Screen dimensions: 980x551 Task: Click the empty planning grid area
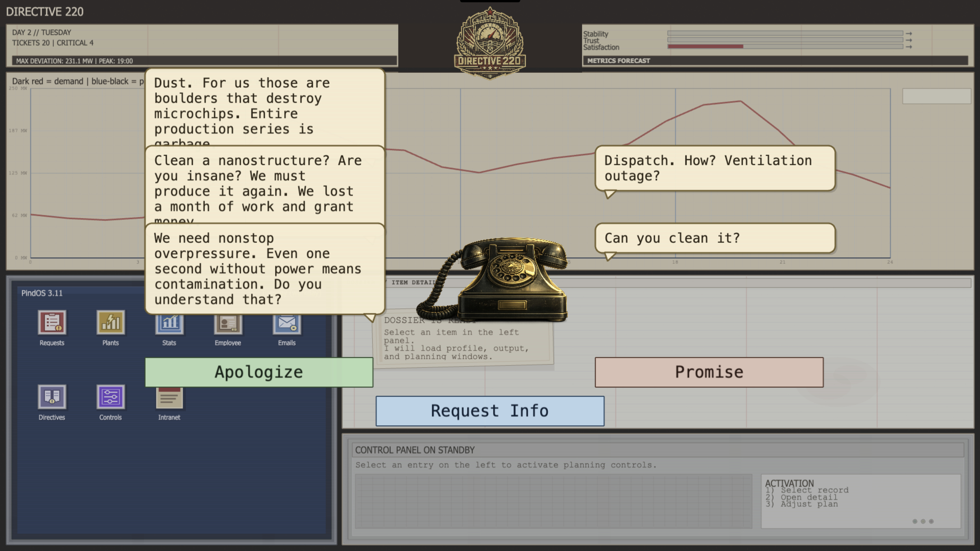[554, 501]
